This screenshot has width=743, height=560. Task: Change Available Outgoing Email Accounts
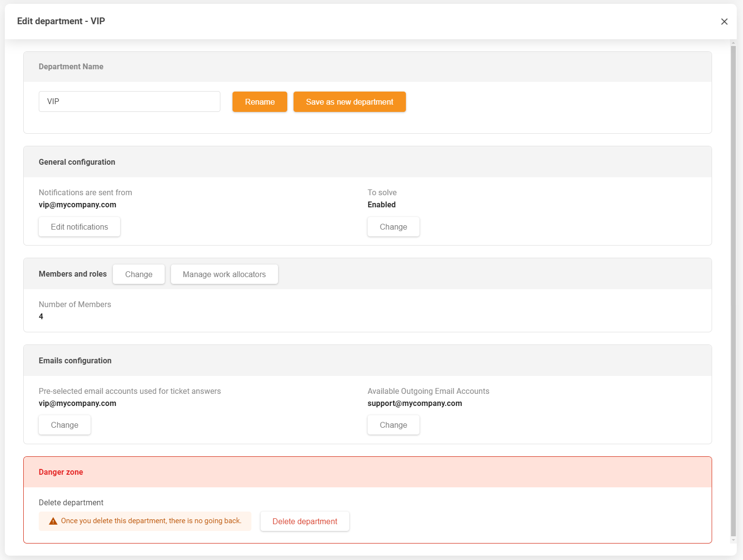[393, 425]
